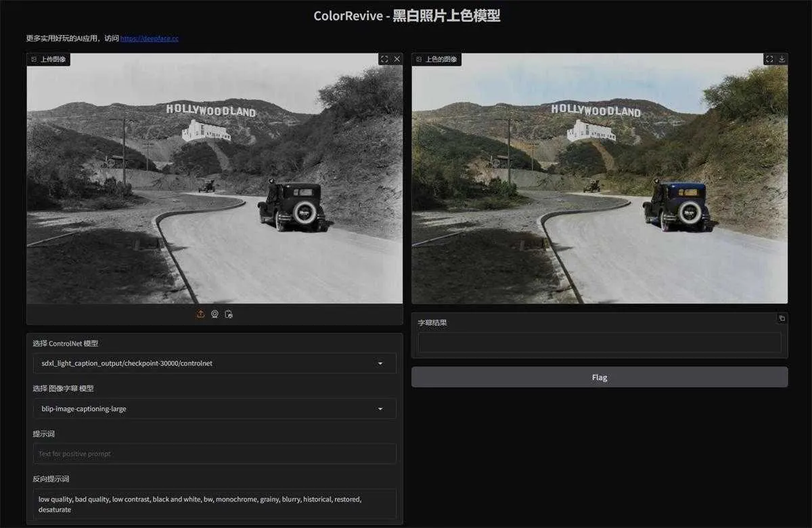Click the uploaded black-and-white Hollywoodland photo

tap(215, 179)
